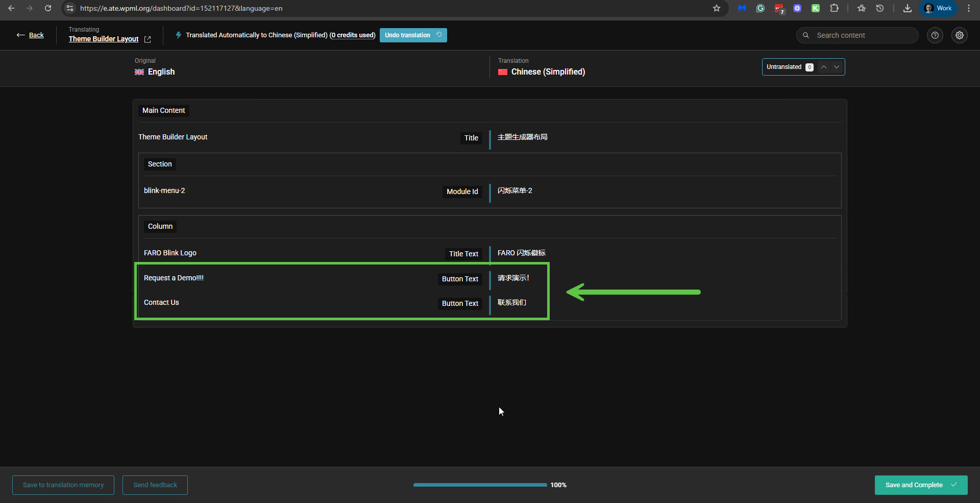This screenshot has height=503, width=980.
Task: Jump to next untranslated item with down chevron
Action: [837, 67]
